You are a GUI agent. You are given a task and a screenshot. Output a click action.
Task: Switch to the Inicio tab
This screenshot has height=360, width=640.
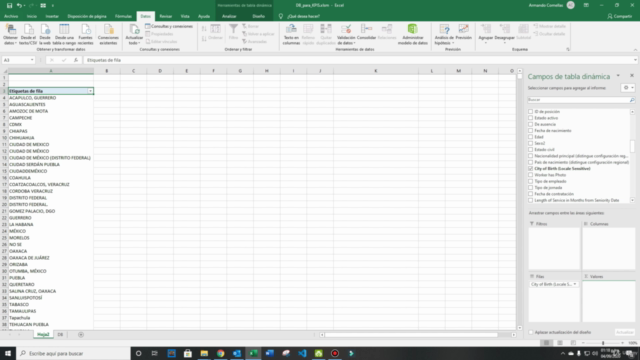tap(31, 16)
